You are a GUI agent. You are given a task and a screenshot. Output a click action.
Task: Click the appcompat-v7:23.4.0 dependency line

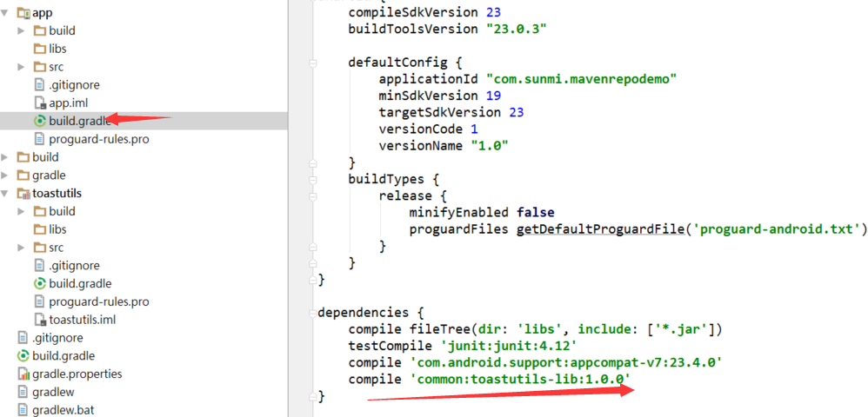coord(535,363)
